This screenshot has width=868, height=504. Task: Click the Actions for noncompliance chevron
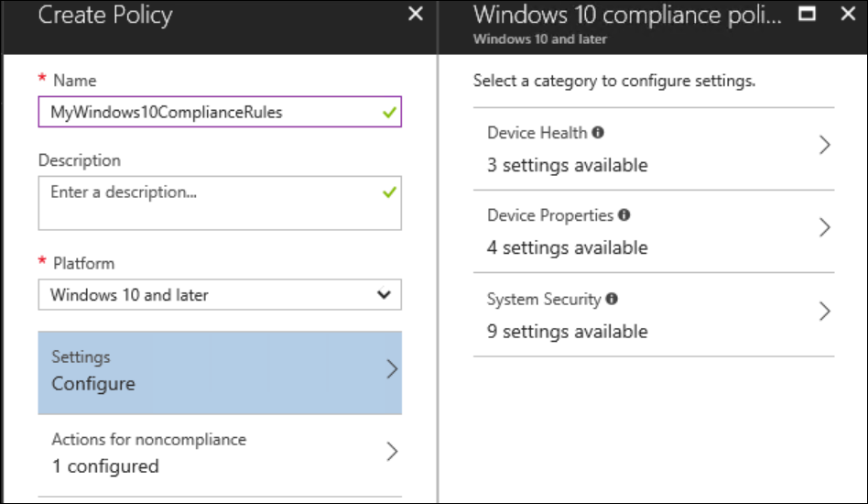[x=392, y=452]
